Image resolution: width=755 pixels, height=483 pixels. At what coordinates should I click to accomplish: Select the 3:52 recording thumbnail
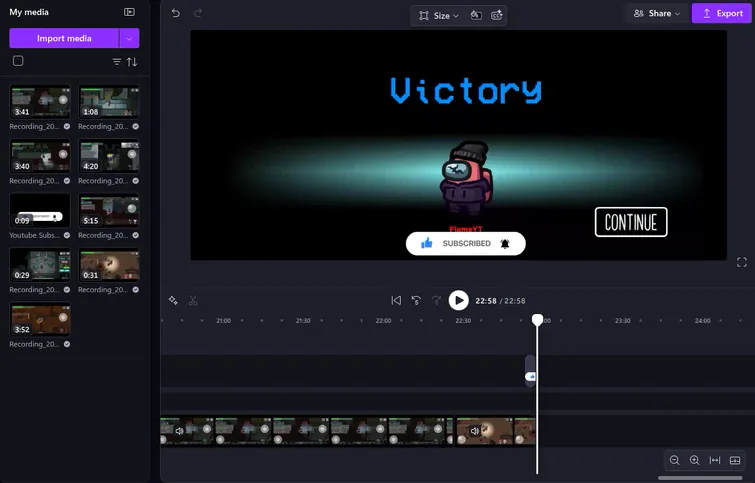(x=40, y=320)
